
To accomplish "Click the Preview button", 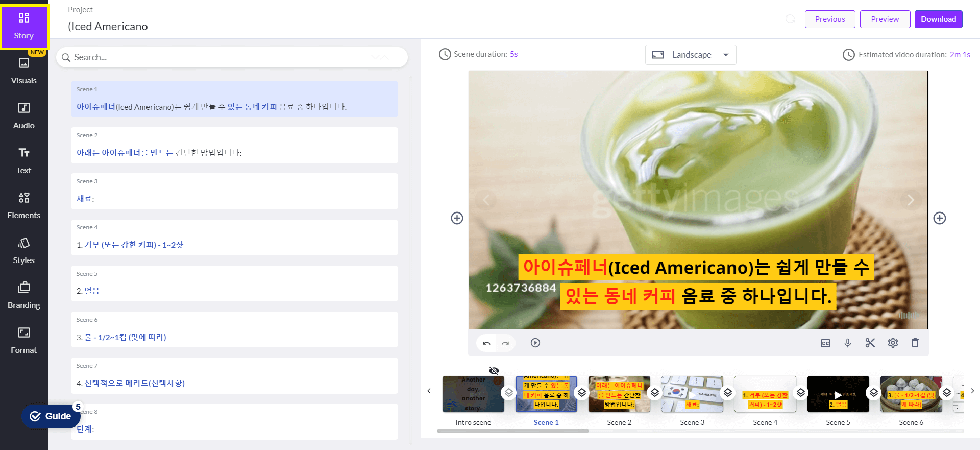I will click(x=885, y=19).
